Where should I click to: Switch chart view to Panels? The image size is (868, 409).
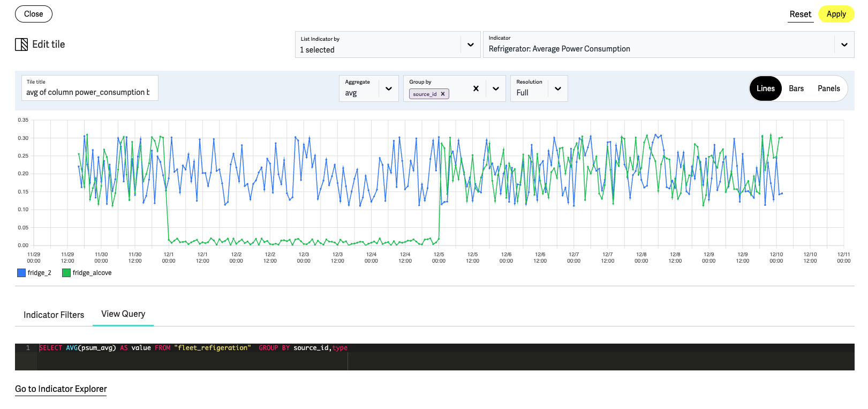click(828, 88)
